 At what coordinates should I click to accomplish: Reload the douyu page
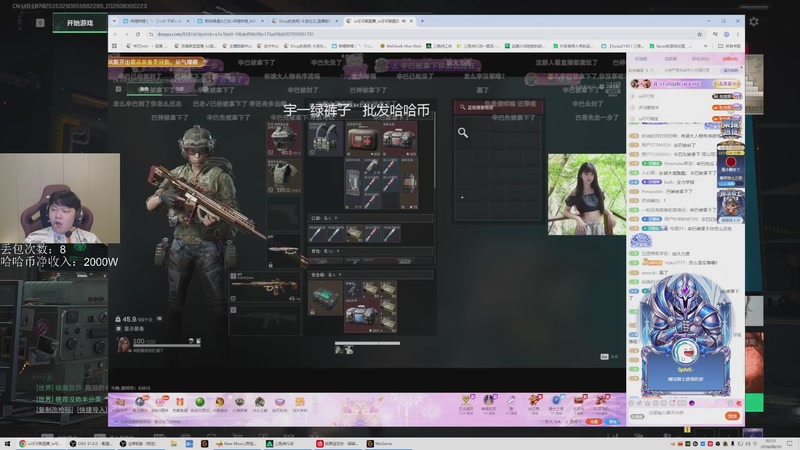138,34
